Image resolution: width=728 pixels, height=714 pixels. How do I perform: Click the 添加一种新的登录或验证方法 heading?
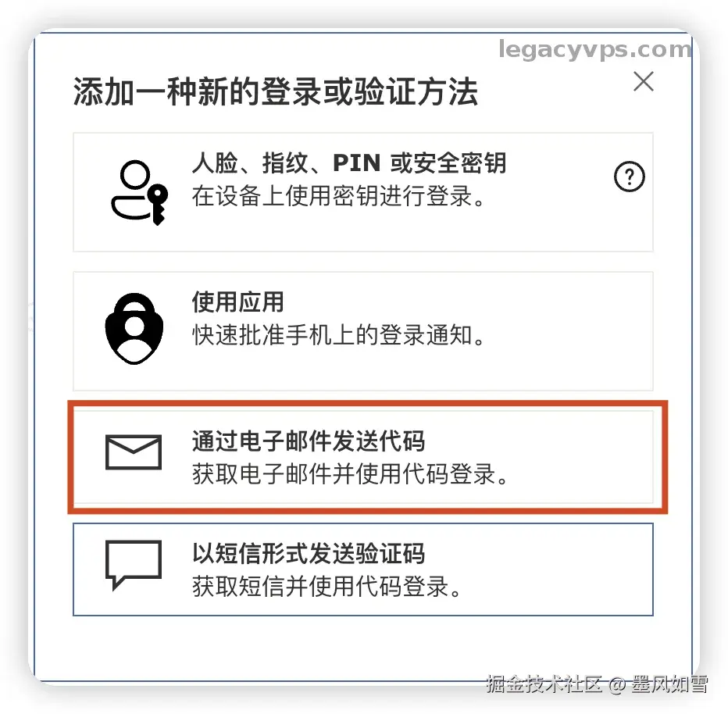pos(275,91)
